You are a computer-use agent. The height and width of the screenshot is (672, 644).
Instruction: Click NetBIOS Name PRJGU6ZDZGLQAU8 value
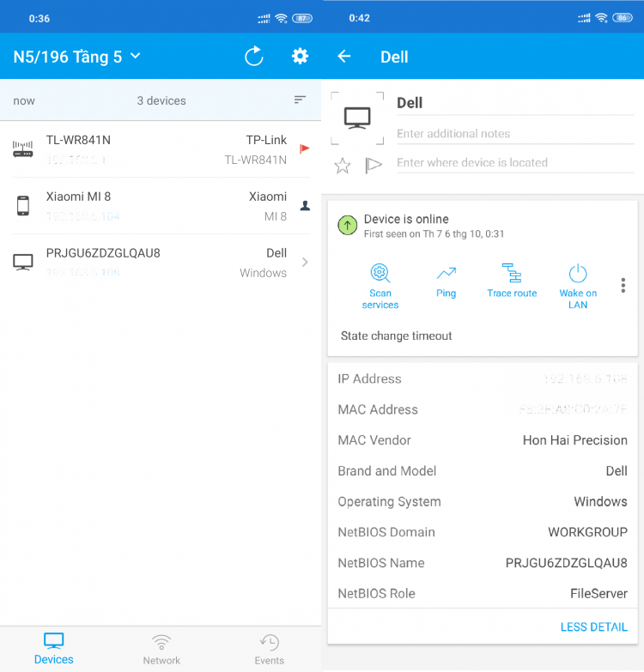[x=567, y=563]
